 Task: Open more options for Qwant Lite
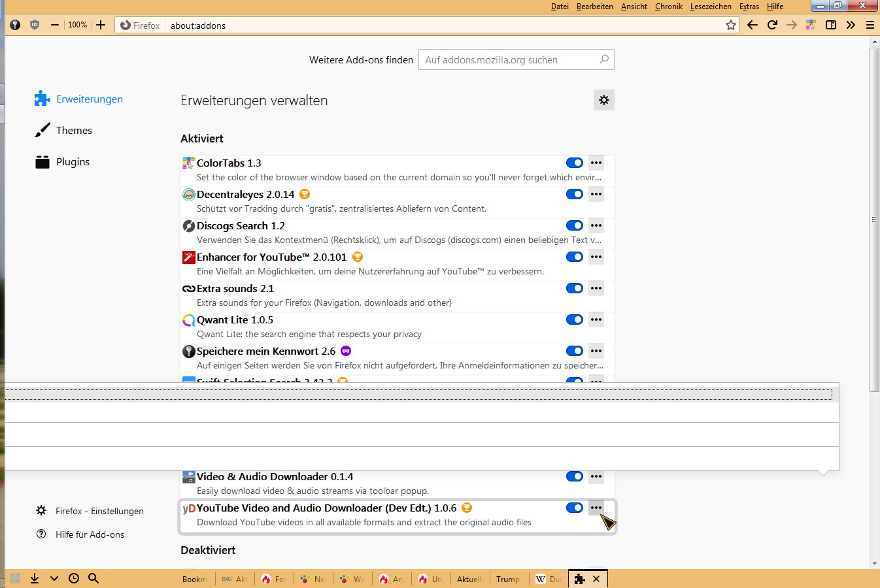point(596,319)
